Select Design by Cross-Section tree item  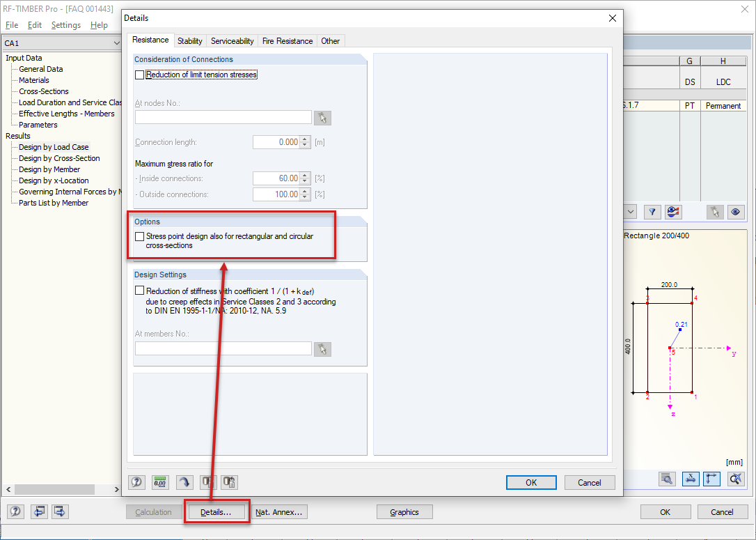[59, 158]
